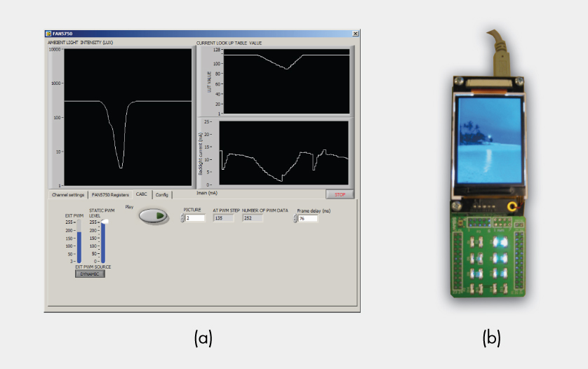Viewport: 588px width, 369px height.
Task: Toggle the DYNAMIC EXT PWM source button
Action: click(x=90, y=274)
